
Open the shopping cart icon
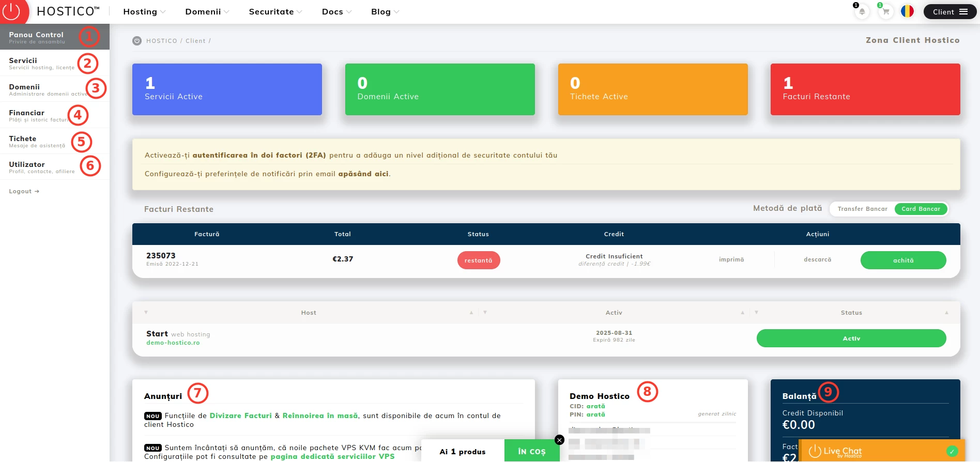[x=885, y=12]
